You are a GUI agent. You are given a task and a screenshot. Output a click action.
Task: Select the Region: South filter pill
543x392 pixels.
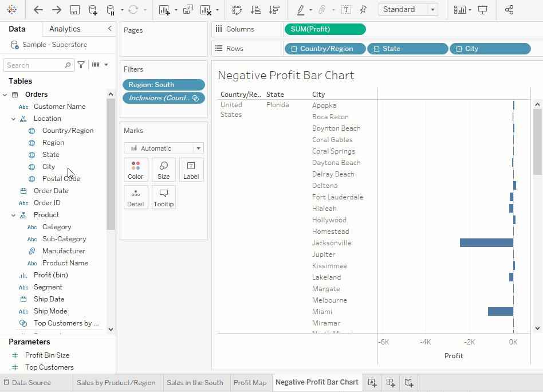tap(163, 85)
